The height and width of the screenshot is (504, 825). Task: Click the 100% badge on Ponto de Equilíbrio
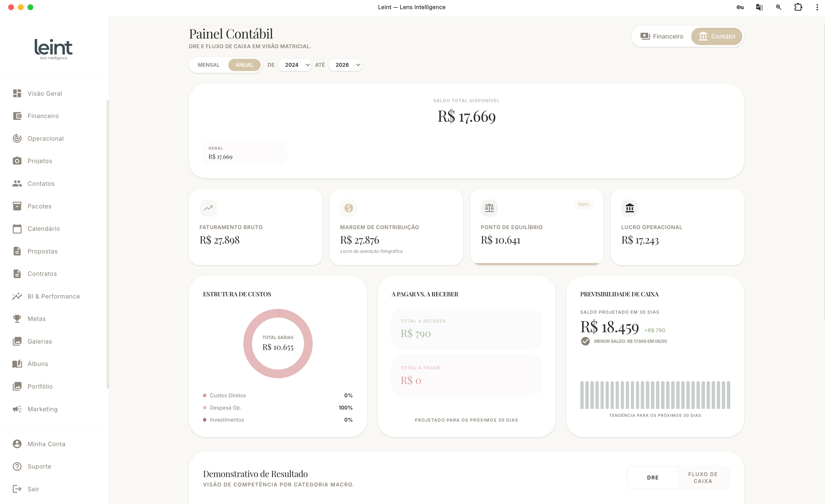(583, 204)
